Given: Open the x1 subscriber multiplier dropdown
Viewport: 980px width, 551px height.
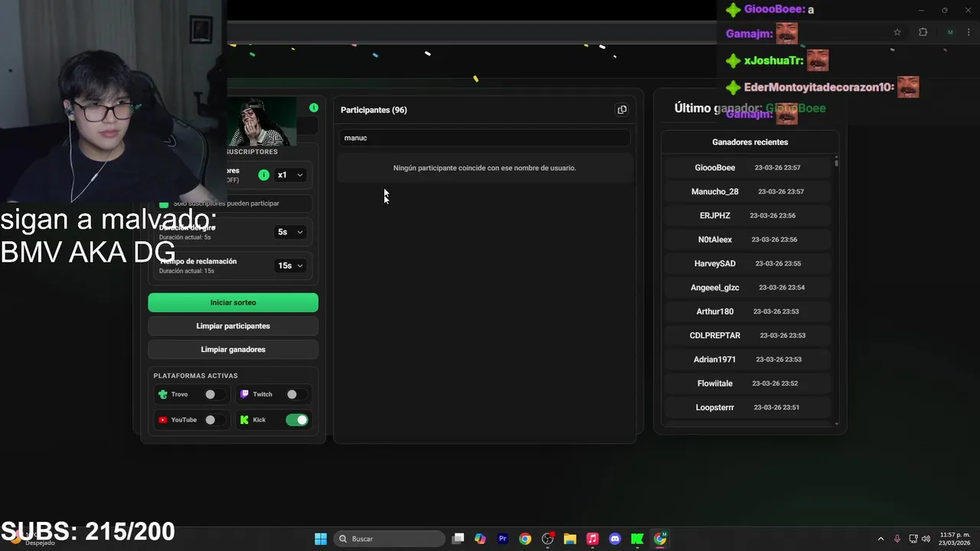Looking at the screenshot, I should pyautogui.click(x=290, y=175).
